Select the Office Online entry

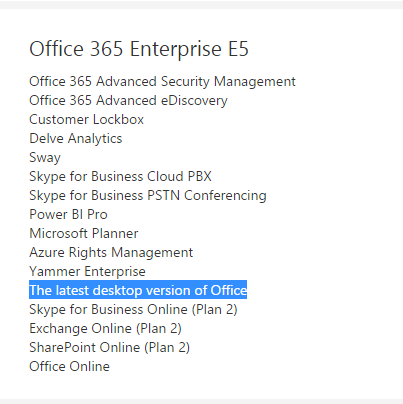pyautogui.click(x=69, y=366)
